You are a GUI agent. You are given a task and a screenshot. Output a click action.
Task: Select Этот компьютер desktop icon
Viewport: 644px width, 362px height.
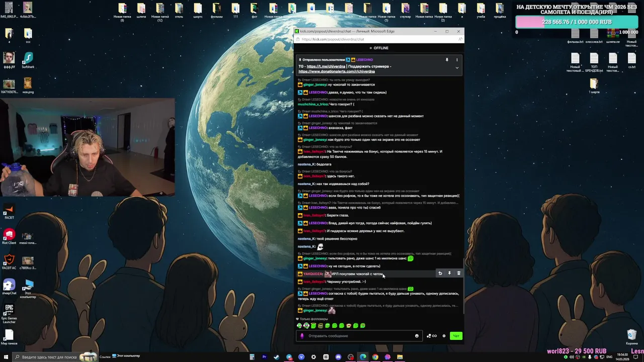tap(28, 290)
